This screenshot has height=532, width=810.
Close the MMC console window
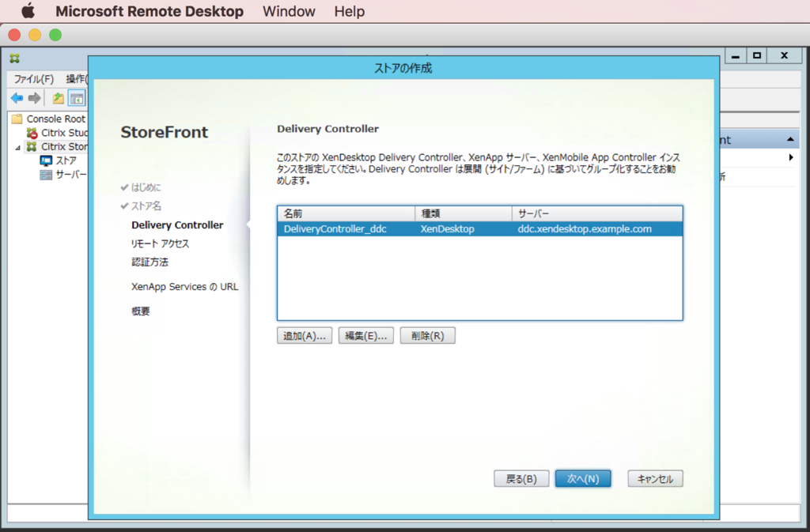pyautogui.click(x=784, y=55)
